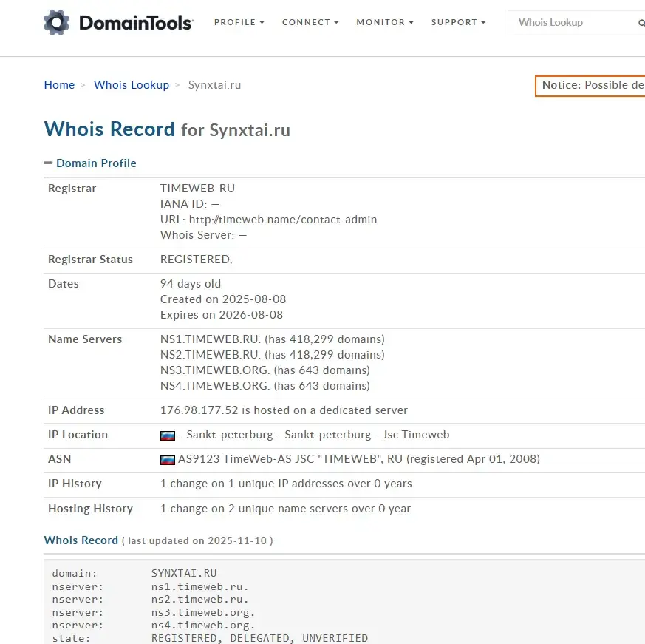Click the Registrar Status row label
Image resolution: width=645 pixels, height=644 pixels.
pyautogui.click(x=90, y=260)
